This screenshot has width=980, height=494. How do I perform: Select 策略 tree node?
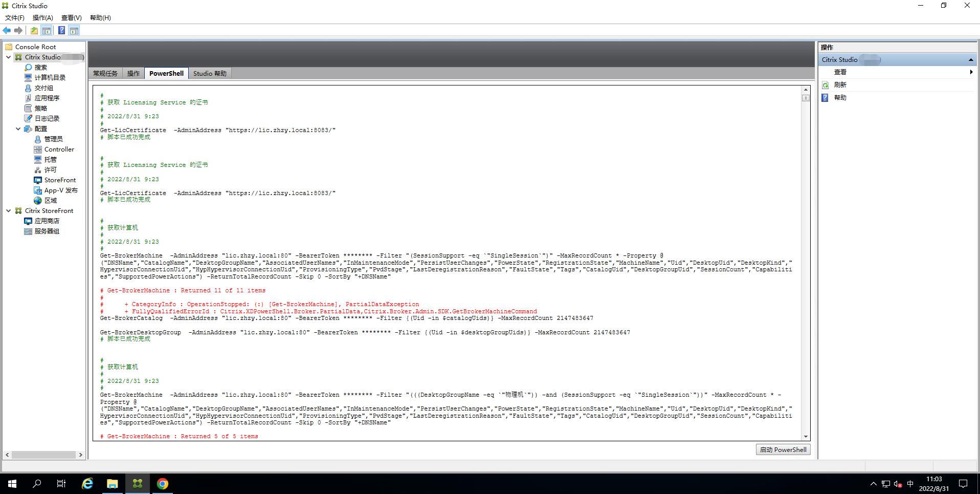tap(40, 108)
